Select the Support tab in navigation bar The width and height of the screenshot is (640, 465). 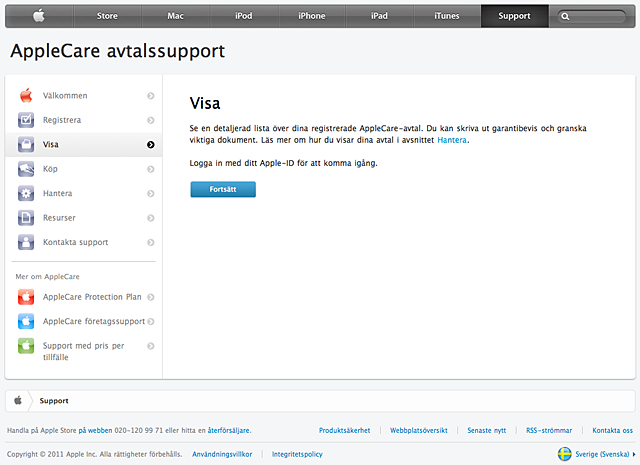coord(514,16)
